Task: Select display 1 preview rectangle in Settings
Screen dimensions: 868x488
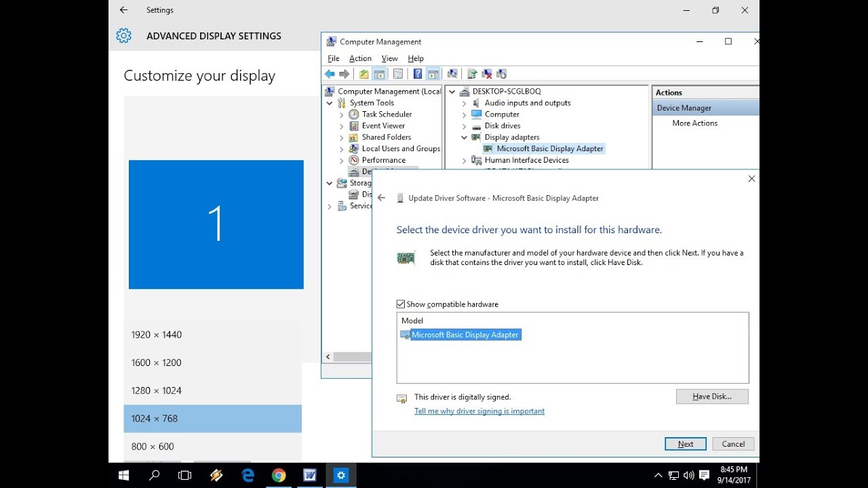Action: click(x=216, y=224)
